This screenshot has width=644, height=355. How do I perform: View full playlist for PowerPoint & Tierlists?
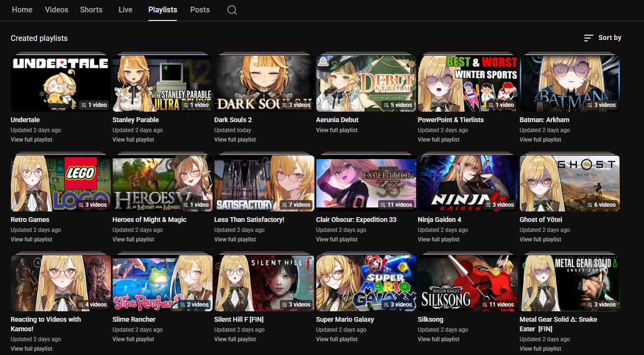pos(439,140)
